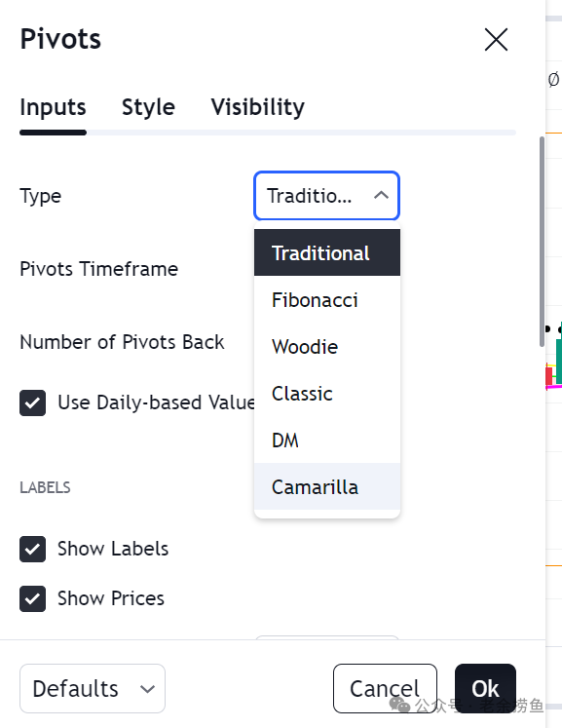This screenshot has height=728, width=562.
Task: Select the Traditional option
Action: (x=327, y=252)
